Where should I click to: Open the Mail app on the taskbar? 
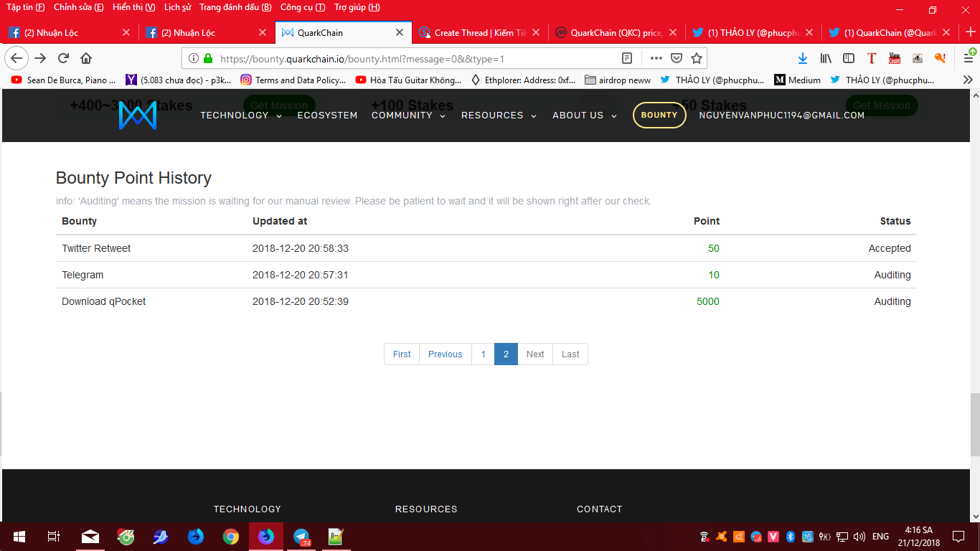(x=90, y=536)
